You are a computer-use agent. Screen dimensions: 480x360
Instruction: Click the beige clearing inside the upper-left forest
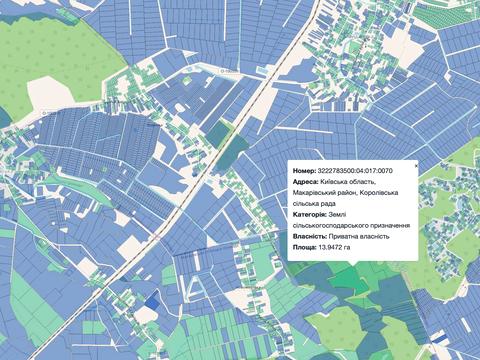(49, 93)
